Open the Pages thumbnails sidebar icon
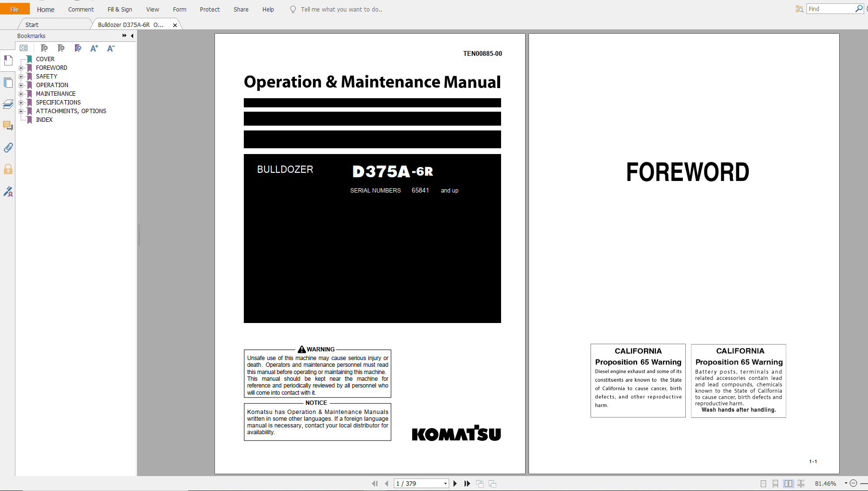Viewport: 868px width, 491px height. [x=8, y=82]
